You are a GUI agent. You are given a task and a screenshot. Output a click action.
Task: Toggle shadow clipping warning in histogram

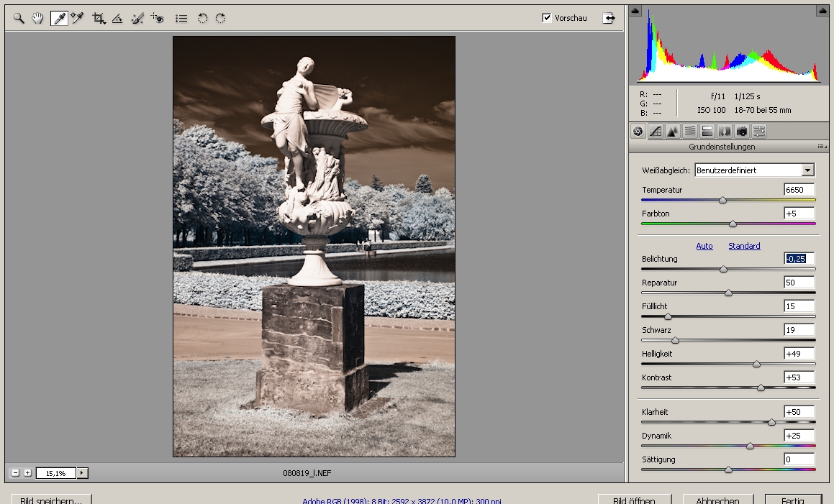click(x=635, y=11)
